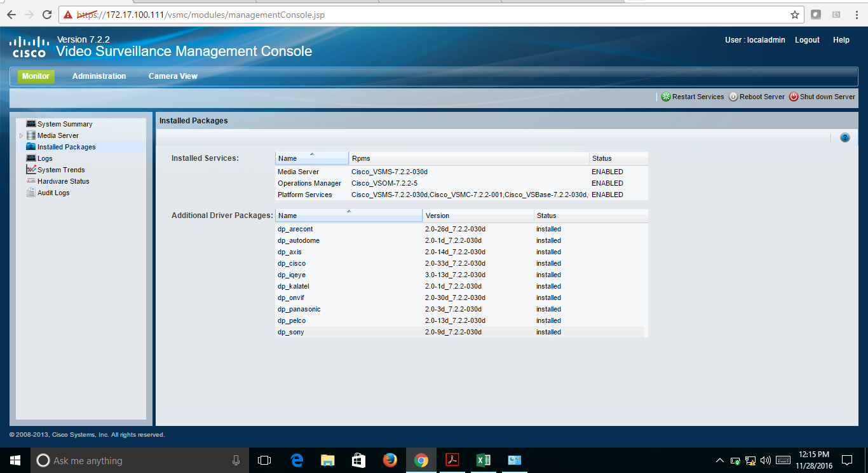Select the dp_cisco driver row

click(x=461, y=263)
